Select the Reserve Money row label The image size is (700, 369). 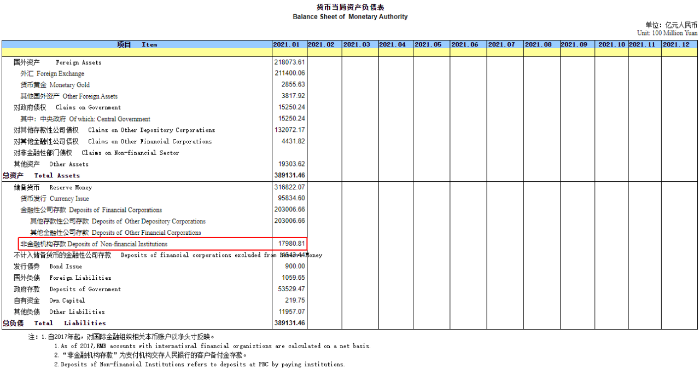53,187
